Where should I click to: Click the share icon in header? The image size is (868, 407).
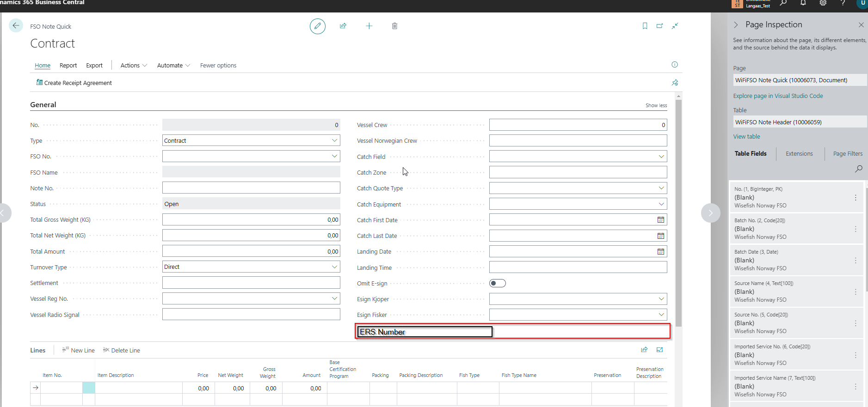click(x=343, y=26)
